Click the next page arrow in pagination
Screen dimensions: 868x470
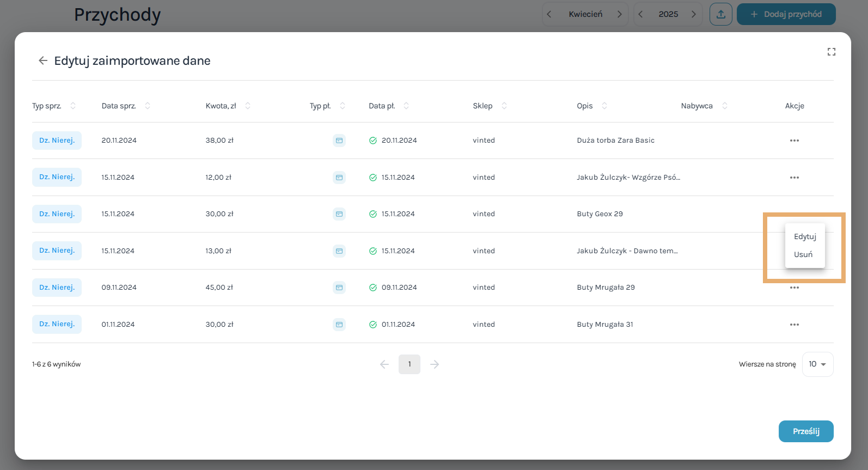435,364
